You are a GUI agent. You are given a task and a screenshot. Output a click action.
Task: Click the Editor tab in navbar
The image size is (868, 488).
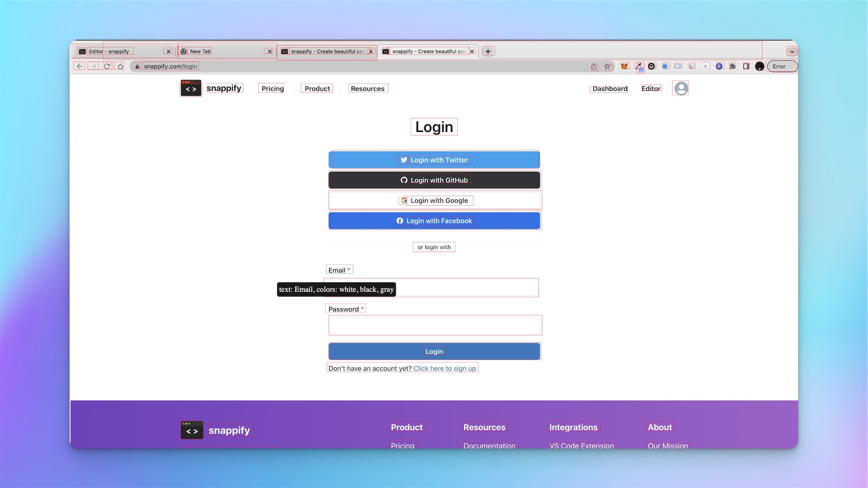click(x=650, y=88)
